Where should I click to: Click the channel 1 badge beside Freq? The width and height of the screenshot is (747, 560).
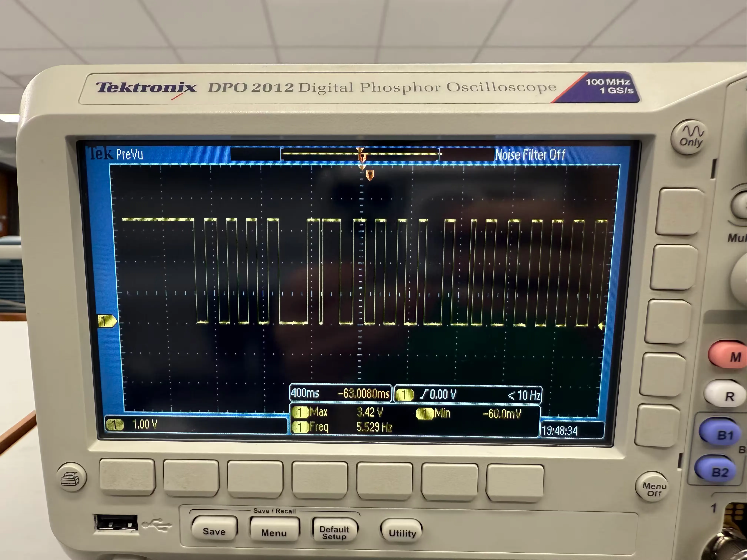click(300, 427)
